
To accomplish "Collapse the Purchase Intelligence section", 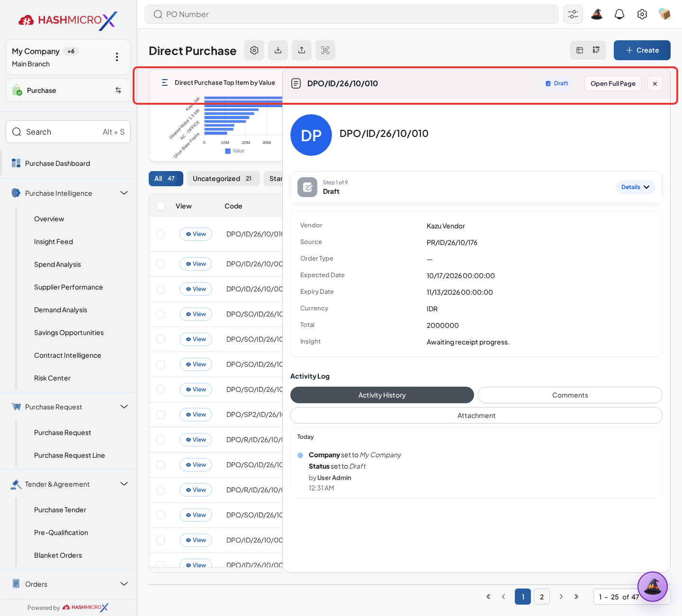I will pos(124,193).
